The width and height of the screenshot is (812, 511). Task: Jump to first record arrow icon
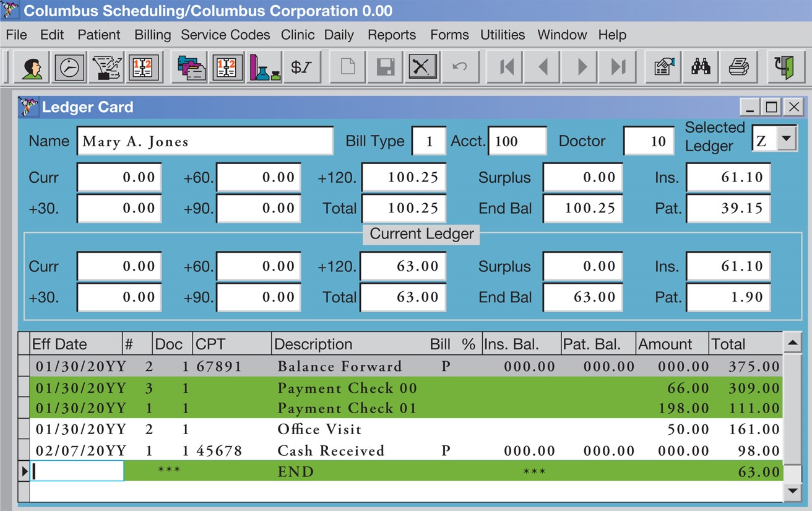click(x=506, y=67)
